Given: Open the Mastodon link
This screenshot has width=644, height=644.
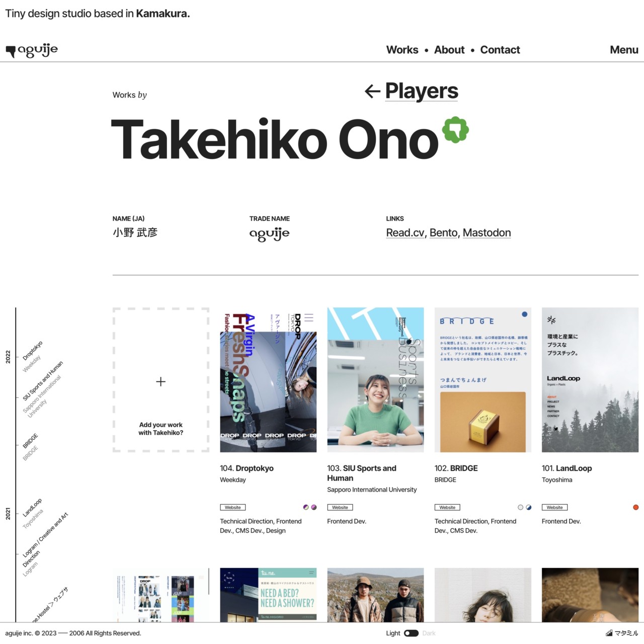Looking at the screenshot, I should click(487, 233).
